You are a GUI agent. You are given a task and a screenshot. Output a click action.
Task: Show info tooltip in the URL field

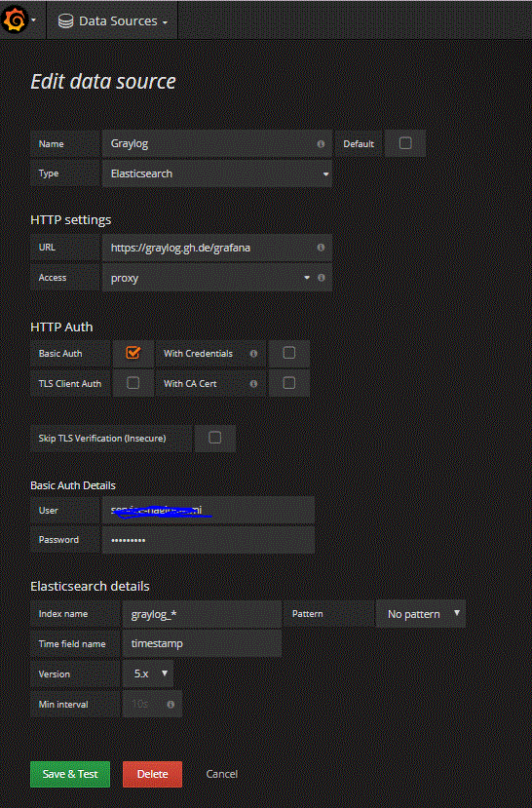click(x=321, y=248)
